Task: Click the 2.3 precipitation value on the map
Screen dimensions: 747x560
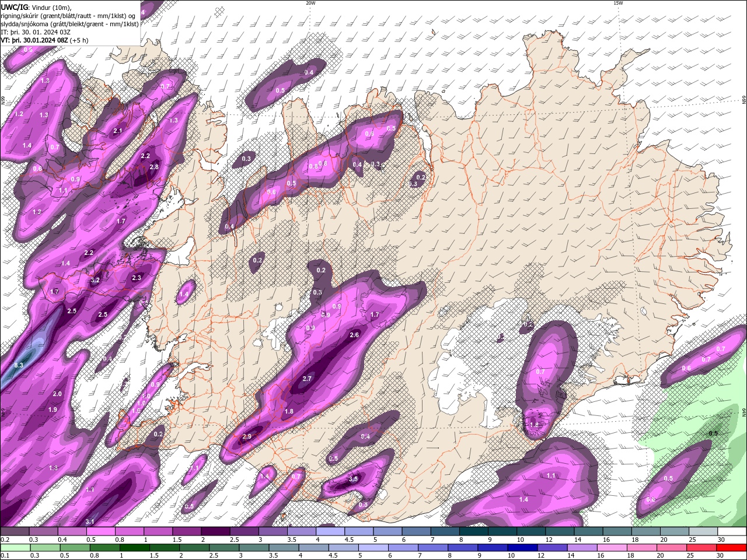Action: 137,278
